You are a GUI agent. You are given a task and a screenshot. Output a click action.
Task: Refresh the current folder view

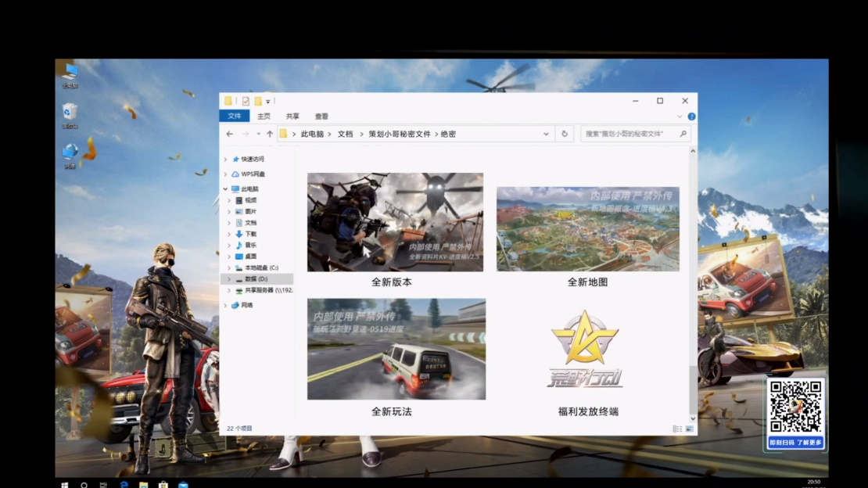(565, 134)
